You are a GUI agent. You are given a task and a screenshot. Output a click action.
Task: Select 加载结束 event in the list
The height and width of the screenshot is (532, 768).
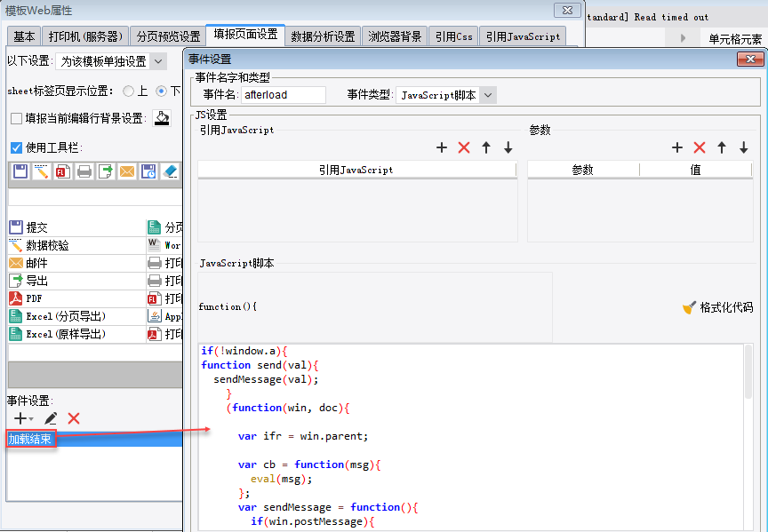(x=94, y=439)
